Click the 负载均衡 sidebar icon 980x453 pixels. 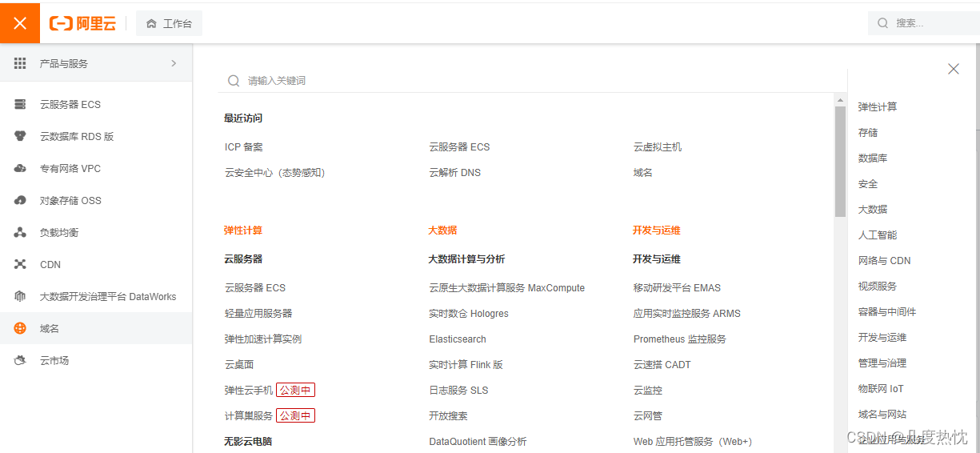pyautogui.click(x=20, y=232)
